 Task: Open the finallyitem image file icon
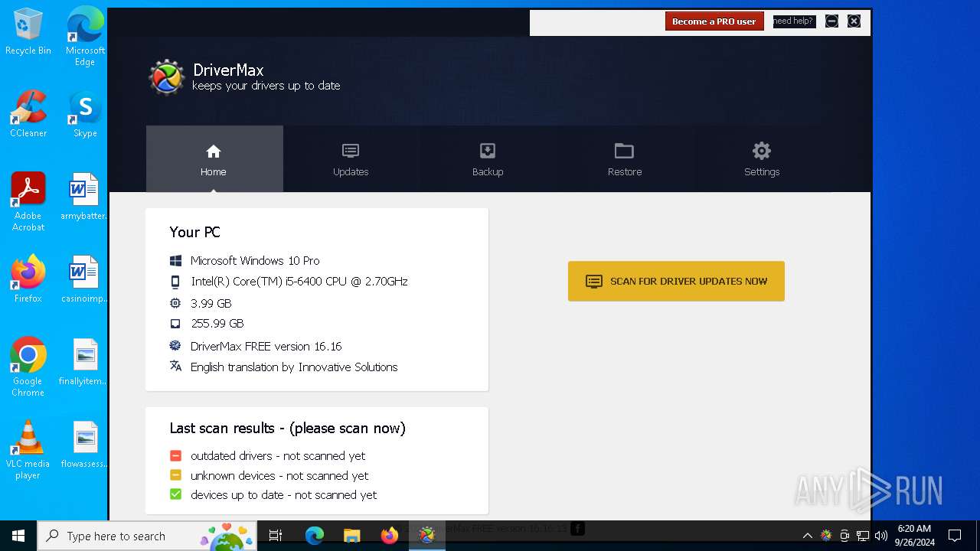pyautogui.click(x=85, y=362)
